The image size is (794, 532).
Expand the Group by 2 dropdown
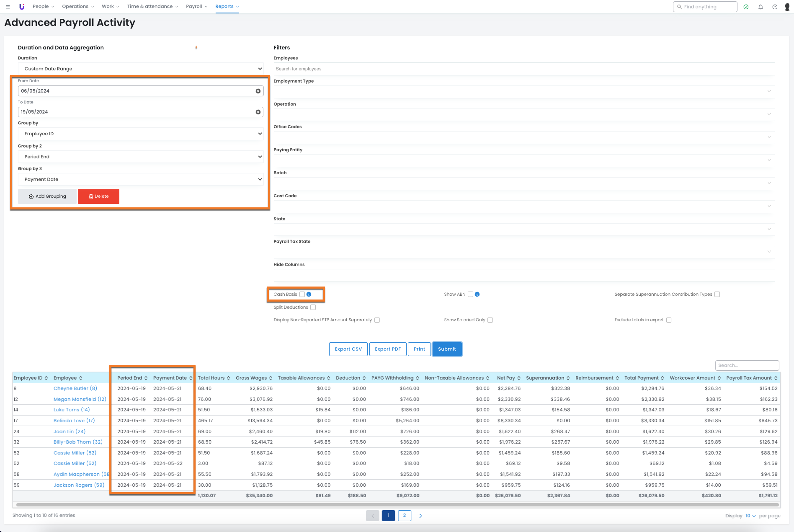[141, 157]
